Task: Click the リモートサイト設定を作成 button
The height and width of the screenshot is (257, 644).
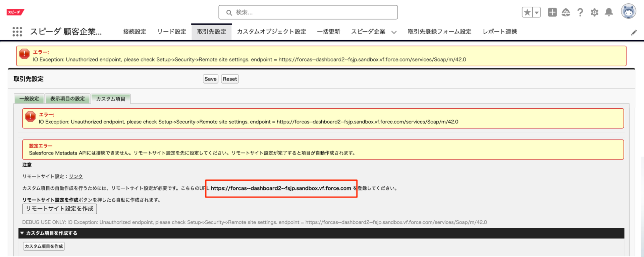Action: [60, 209]
